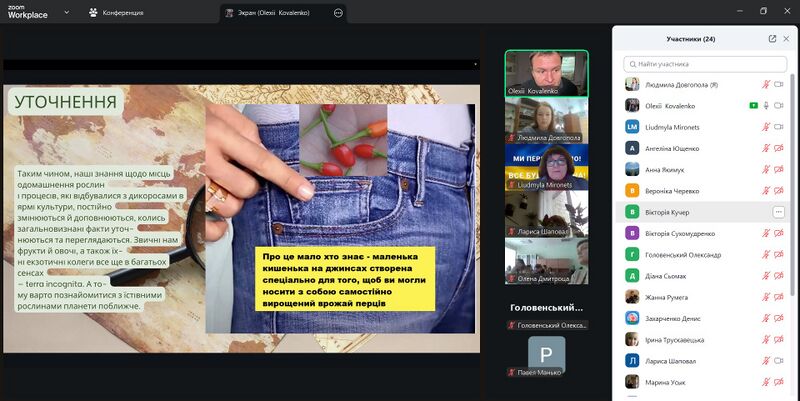Viewport: 800px width, 401px height.
Task: Expand the dropdown arrow above shared screen
Action: pyautogui.click(x=475, y=64)
